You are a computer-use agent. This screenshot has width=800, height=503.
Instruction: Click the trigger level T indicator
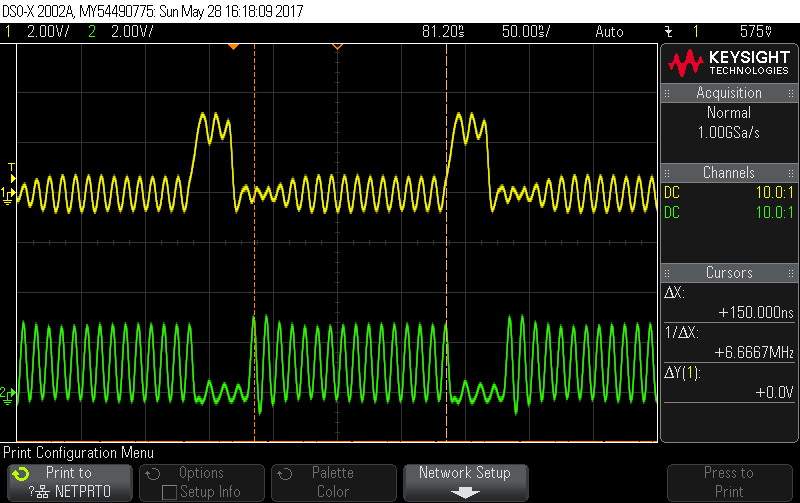tap(12, 173)
